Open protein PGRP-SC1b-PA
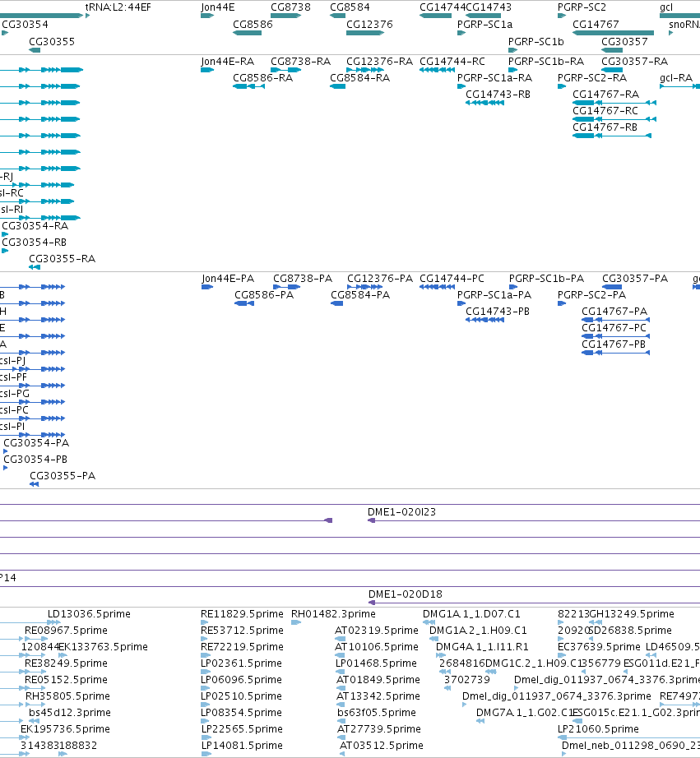Viewport: 700px width, 758px height. (547, 279)
